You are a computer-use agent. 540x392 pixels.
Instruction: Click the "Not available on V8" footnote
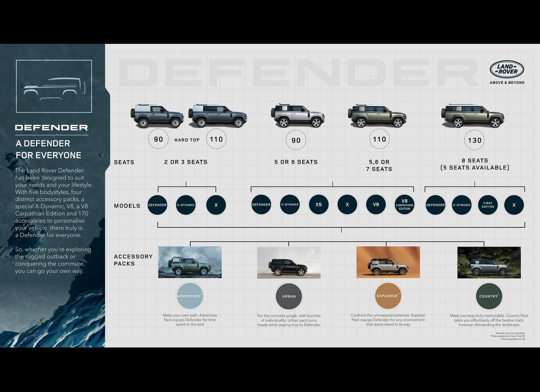coord(513,339)
